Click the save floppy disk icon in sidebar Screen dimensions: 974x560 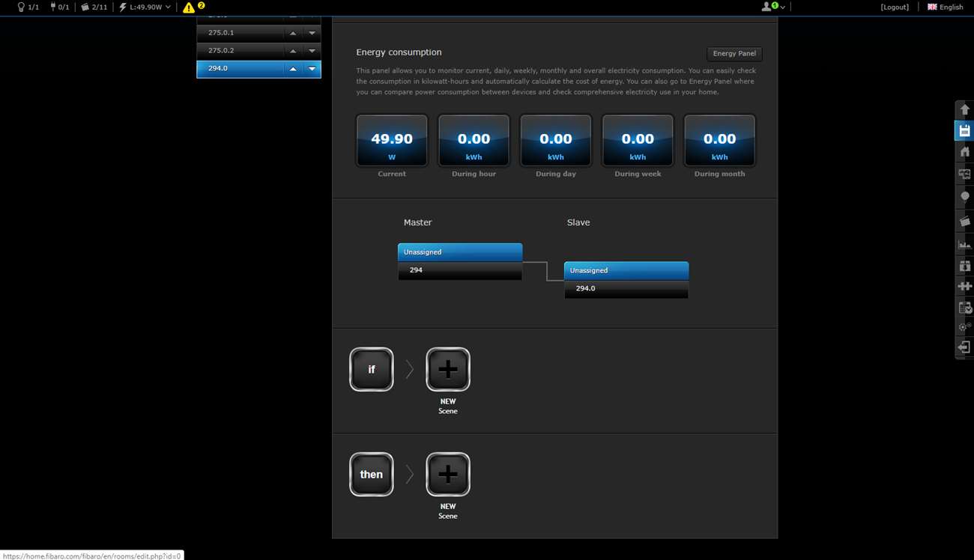964,131
